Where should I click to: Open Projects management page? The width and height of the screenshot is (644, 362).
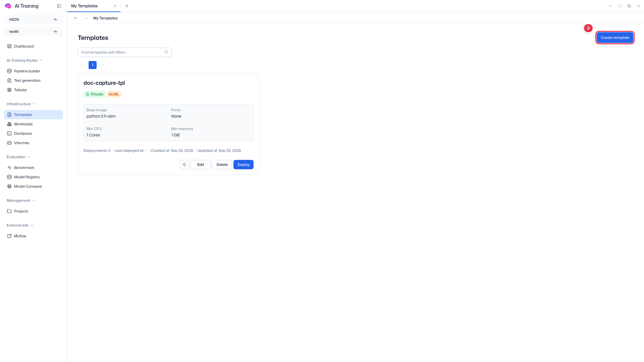pos(33,211)
